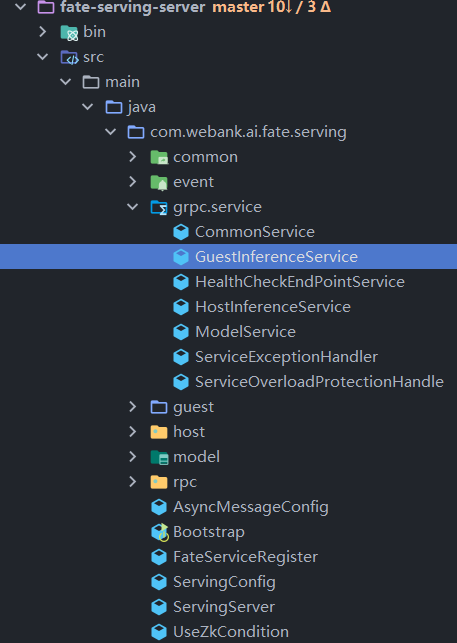Click the model package folder icon
Viewport: 457px width, 643px height.
tap(159, 457)
